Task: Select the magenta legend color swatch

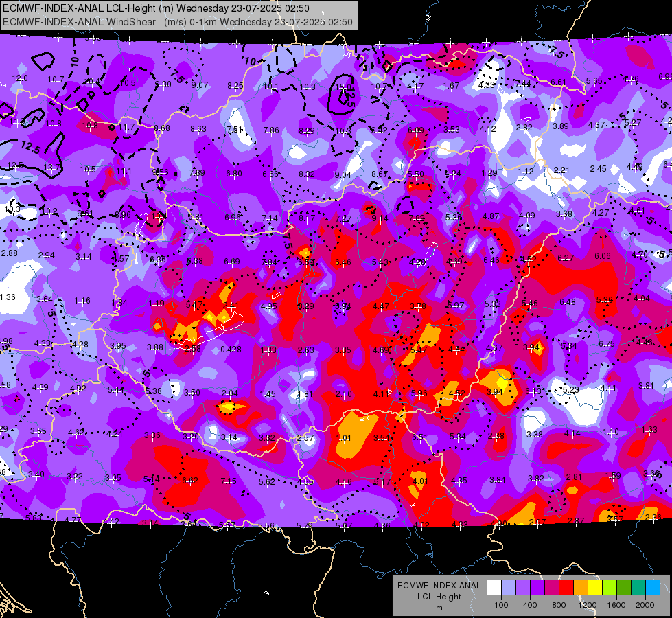Action: (552, 588)
